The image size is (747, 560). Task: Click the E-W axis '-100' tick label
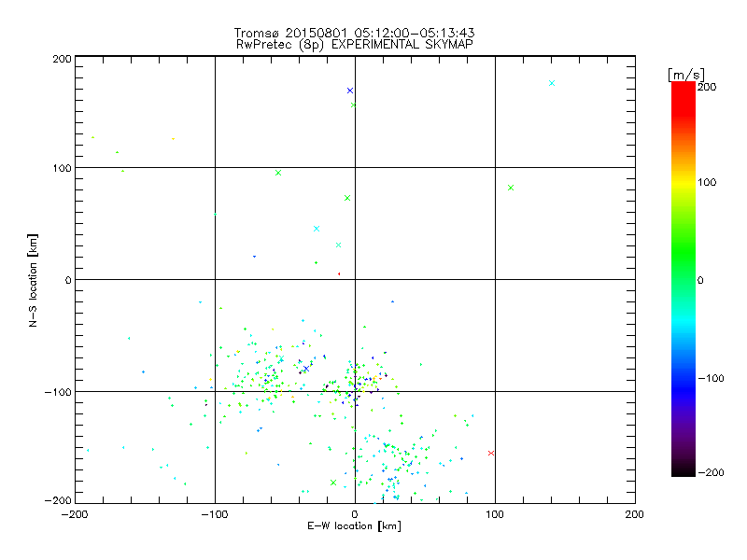[215, 514]
